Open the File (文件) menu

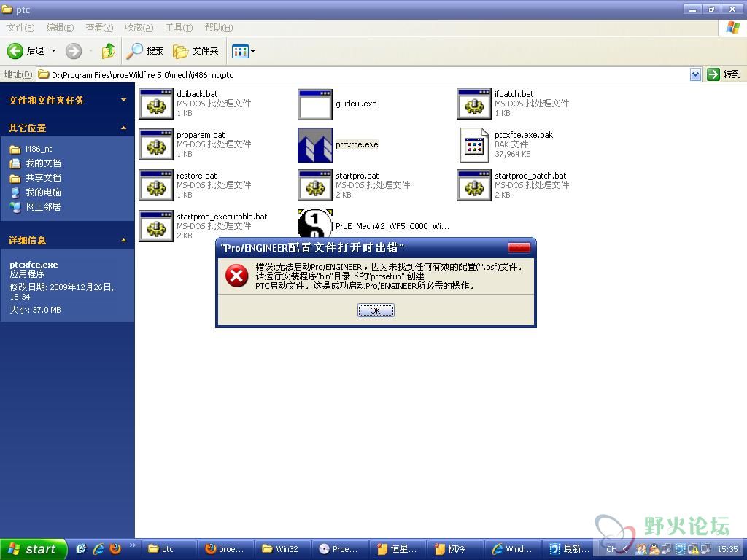pos(20,28)
